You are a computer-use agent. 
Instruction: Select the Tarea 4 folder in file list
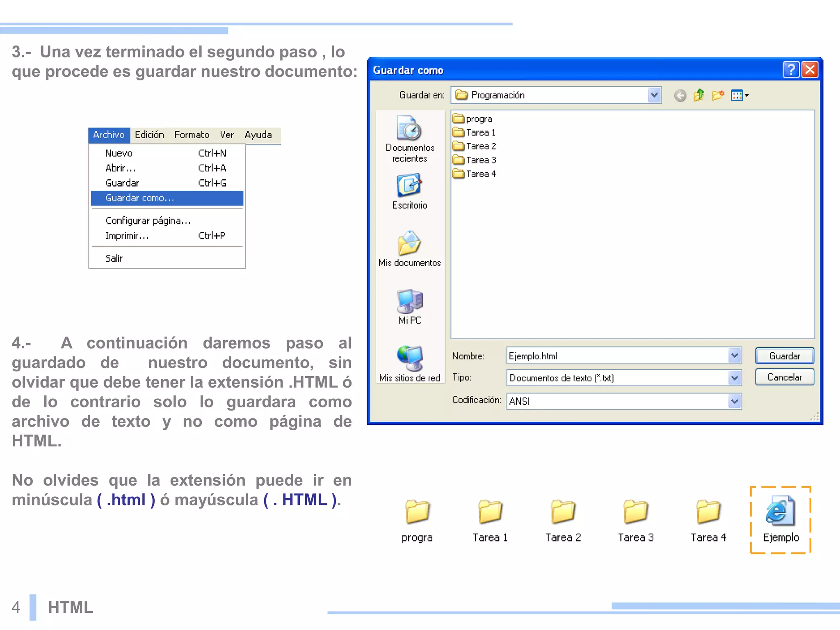474,174
